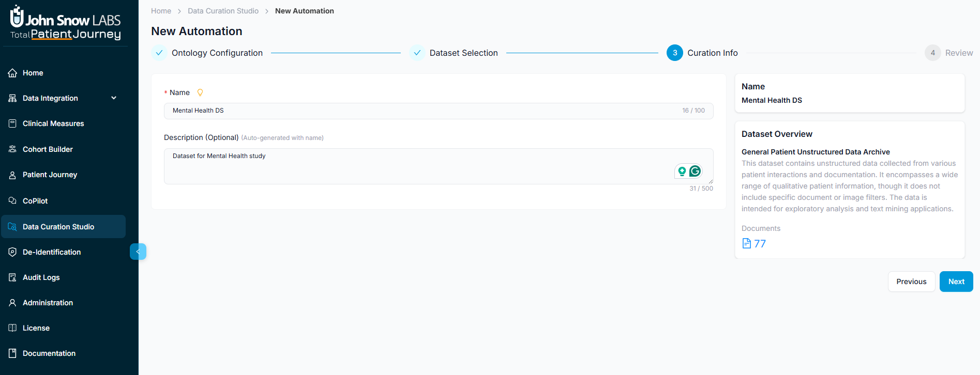Click the License book icon
Viewport: 980px width, 375px height.
pos(12,328)
